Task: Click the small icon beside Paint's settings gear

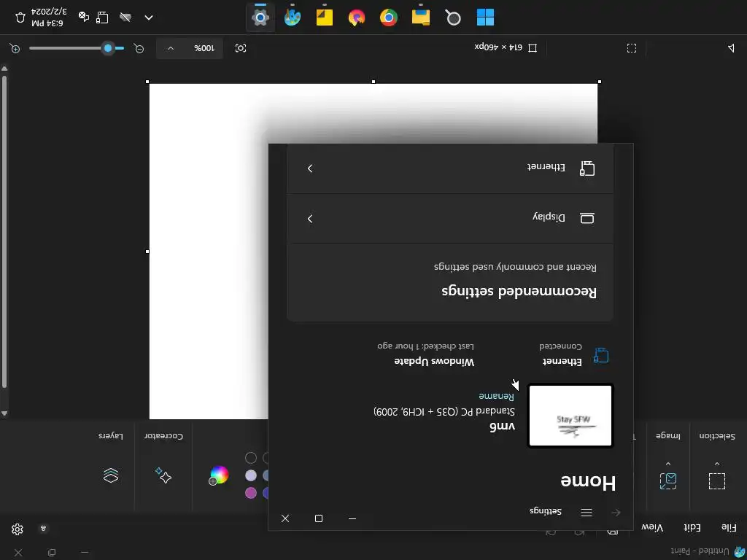Action: (x=43, y=528)
